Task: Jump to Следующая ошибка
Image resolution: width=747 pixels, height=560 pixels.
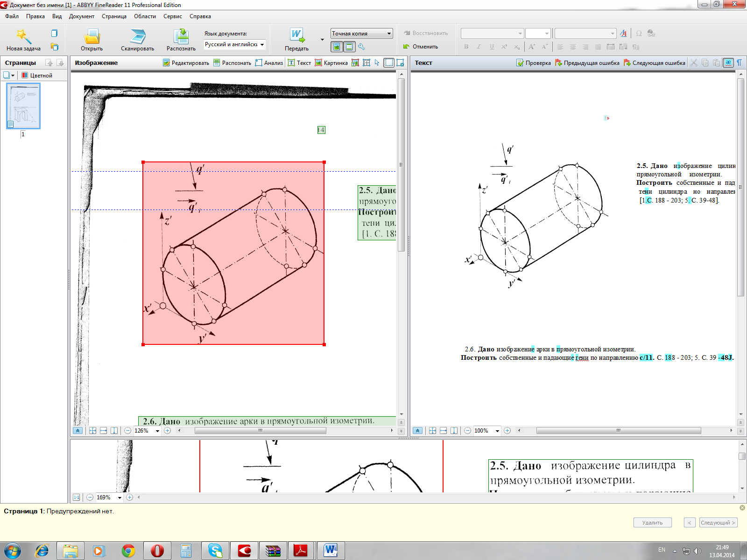Action: click(655, 63)
